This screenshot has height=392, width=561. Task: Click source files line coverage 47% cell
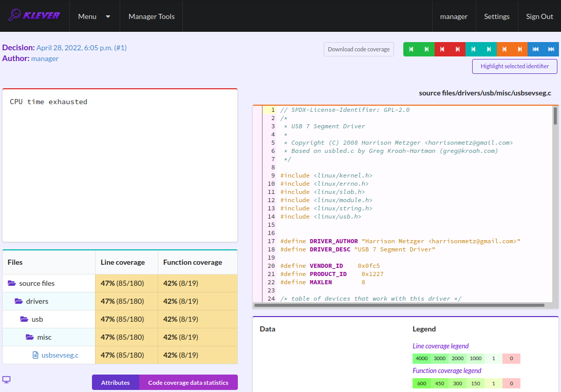tap(127, 283)
